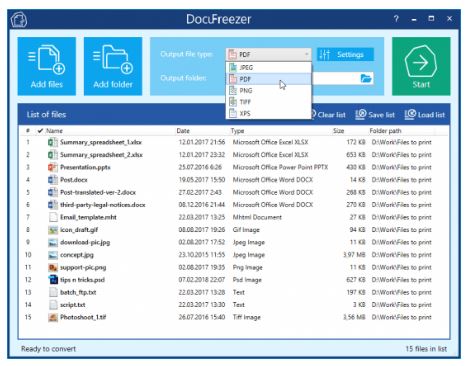This screenshot has width=468, height=366.
Task: Choose PNG from the output type list
Action: pos(269,90)
